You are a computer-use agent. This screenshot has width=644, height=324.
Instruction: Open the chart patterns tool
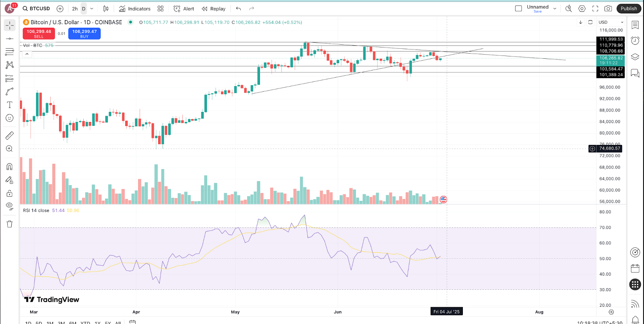[x=10, y=65]
